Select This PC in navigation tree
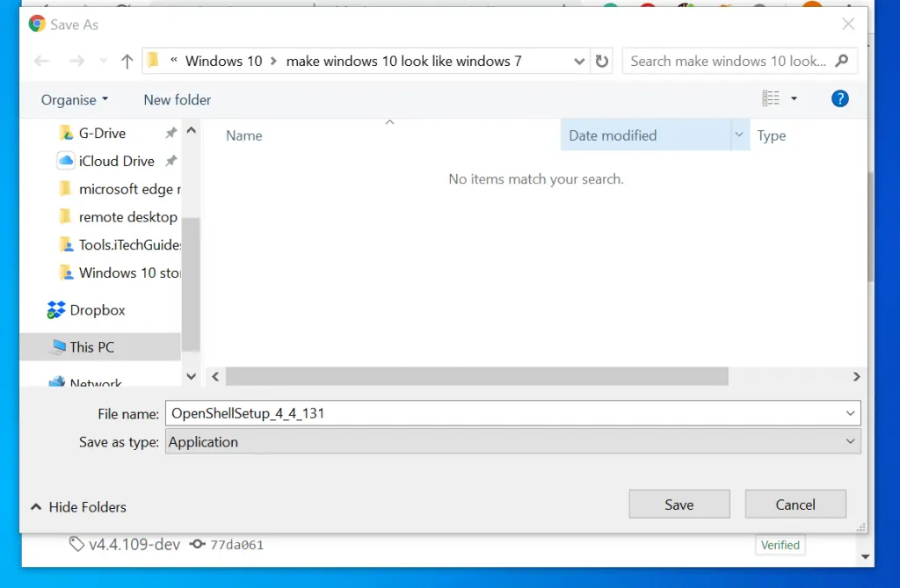Screen dimensions: 900x588 click(91, 347)
